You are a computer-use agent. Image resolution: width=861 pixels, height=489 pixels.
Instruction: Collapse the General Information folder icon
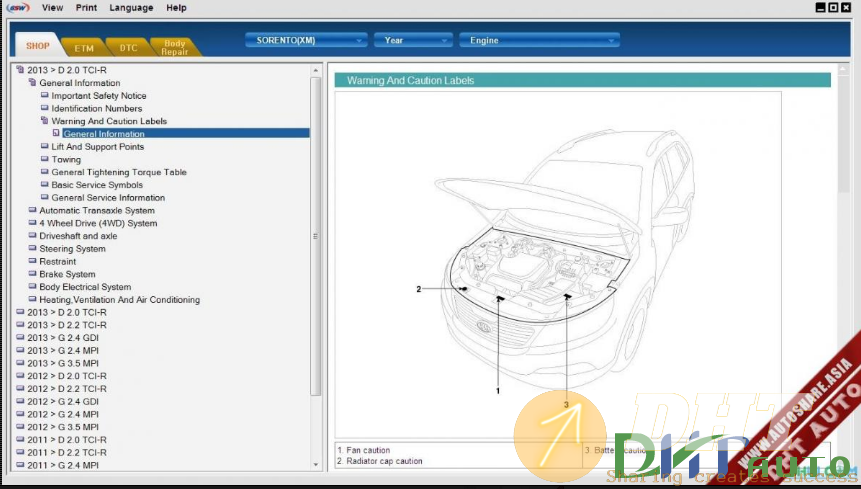(32, 82)
